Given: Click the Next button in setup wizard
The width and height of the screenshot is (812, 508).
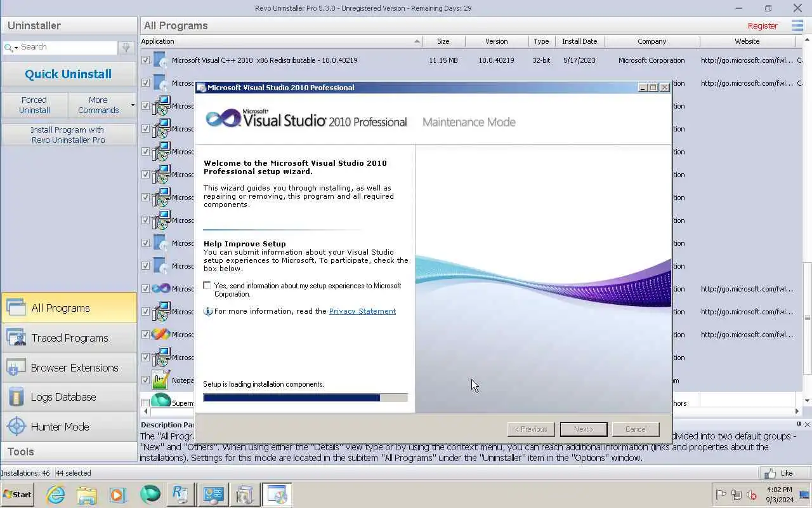Looking at the screenshot, I should [584, 429].
